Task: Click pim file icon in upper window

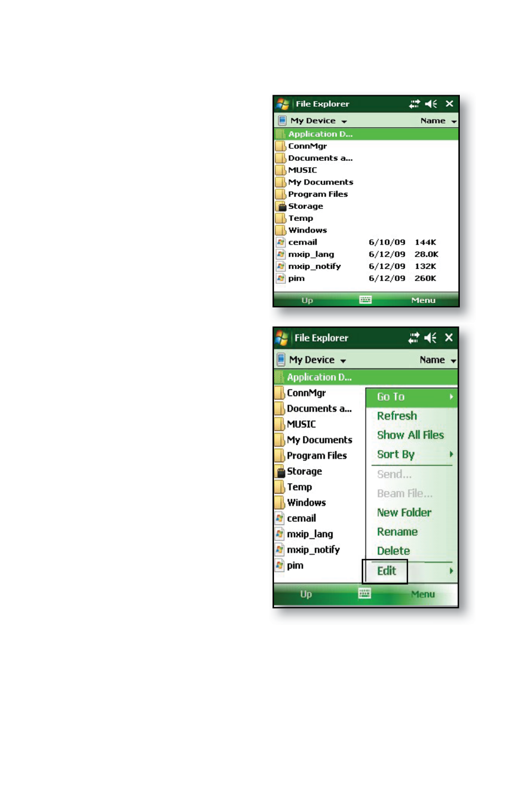Action: coord(281,278)
